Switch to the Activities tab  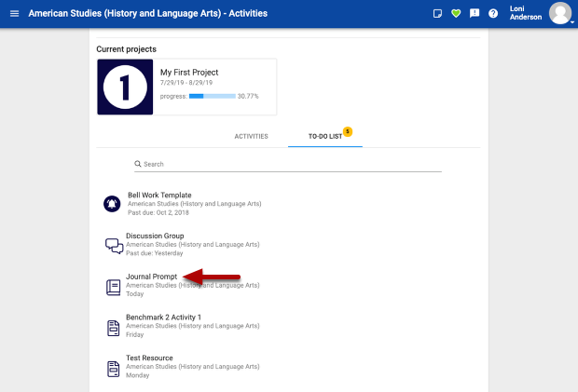pos(251,136)
